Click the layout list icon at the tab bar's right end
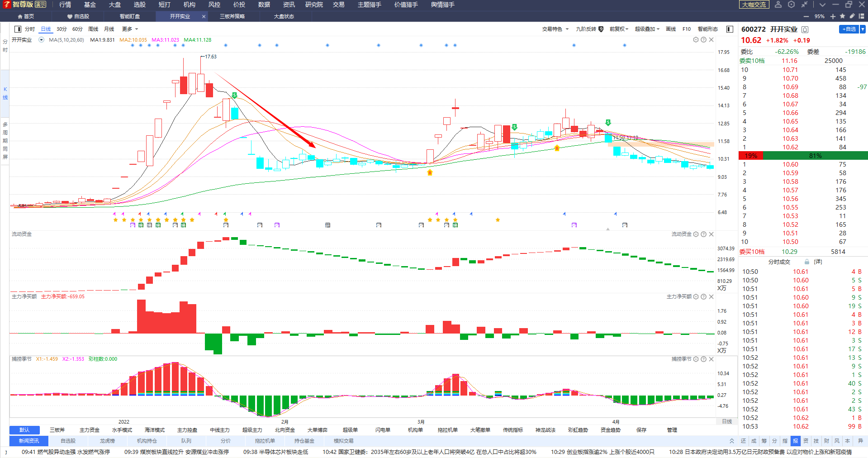Viewport: 868px width, 458px height. coord(862,16)
